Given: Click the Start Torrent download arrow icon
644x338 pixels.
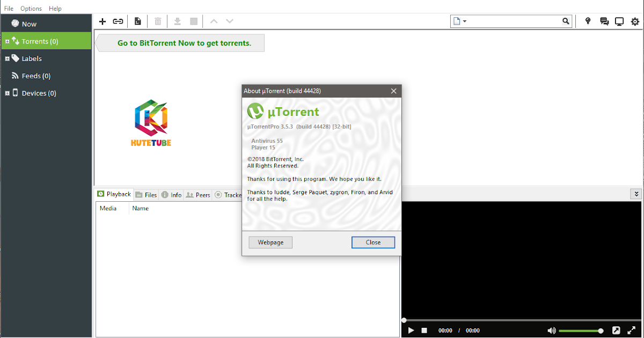Looking at the screenshot, I should 178,21.
